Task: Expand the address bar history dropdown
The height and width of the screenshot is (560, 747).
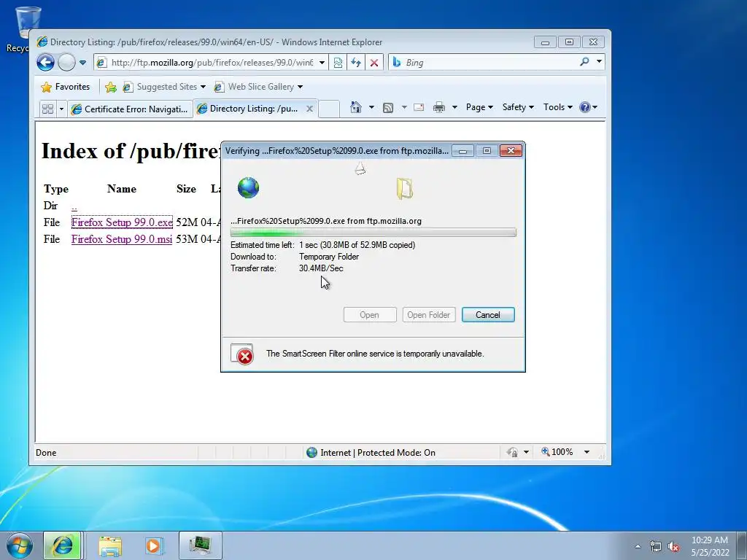Action: click(322, 63)
